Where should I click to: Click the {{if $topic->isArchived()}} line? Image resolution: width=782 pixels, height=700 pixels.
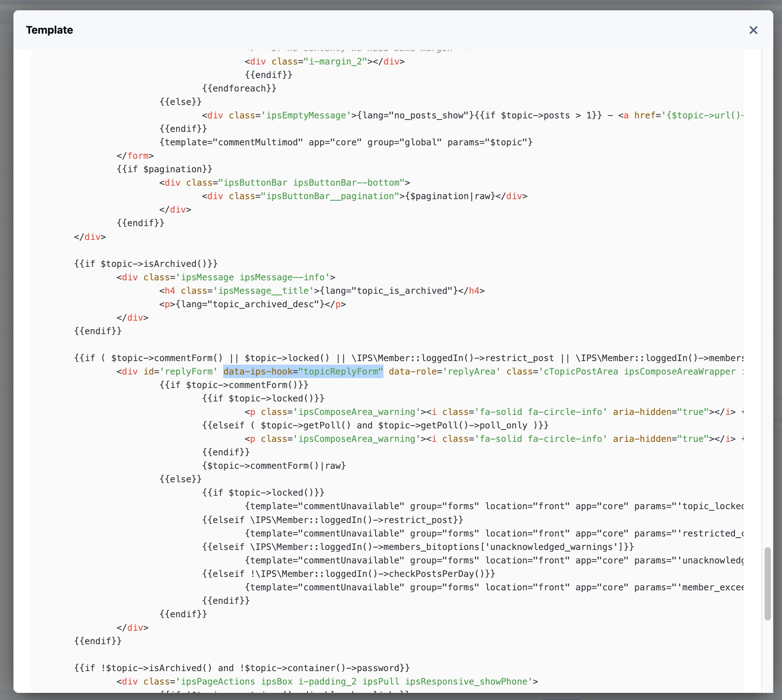(146, 264)
